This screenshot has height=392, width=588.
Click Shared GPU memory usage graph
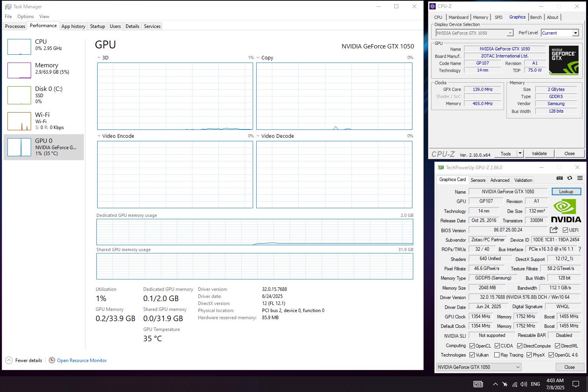255,266
